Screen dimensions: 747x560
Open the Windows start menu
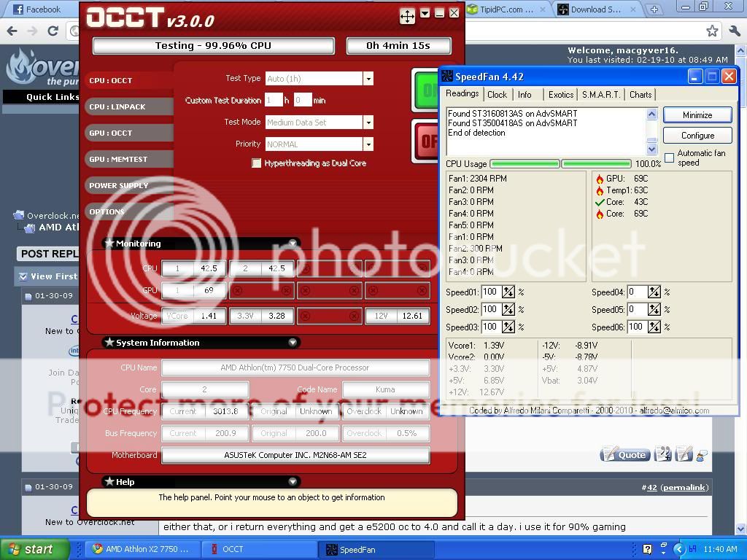34,549
